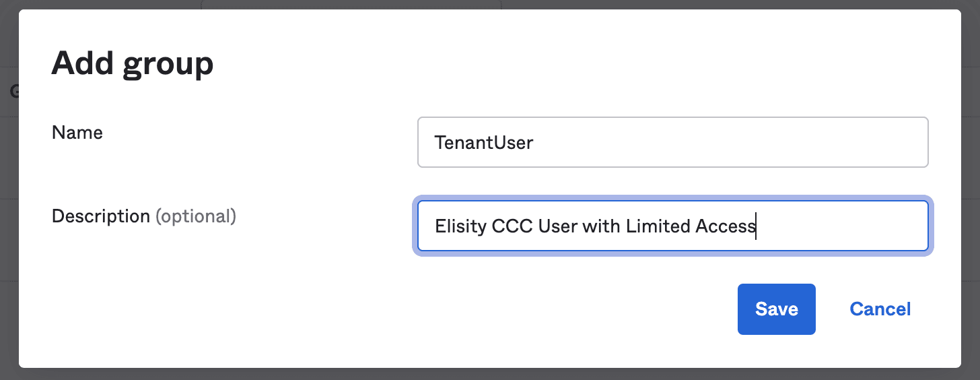This screenshot has height=380, width=980.
Task: Click the "Description" field label
Action: coord(101,216)
